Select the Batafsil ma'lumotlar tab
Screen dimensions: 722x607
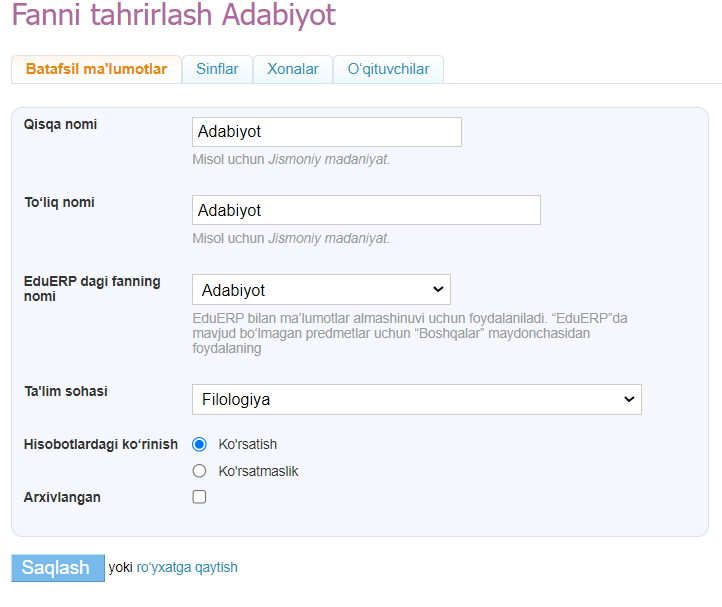tap(96, 69)
